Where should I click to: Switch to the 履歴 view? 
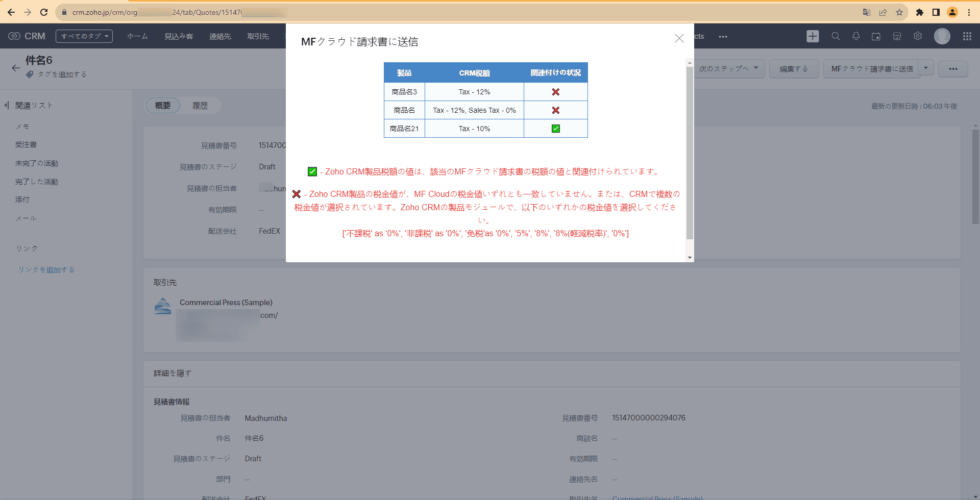click(200, 106)
